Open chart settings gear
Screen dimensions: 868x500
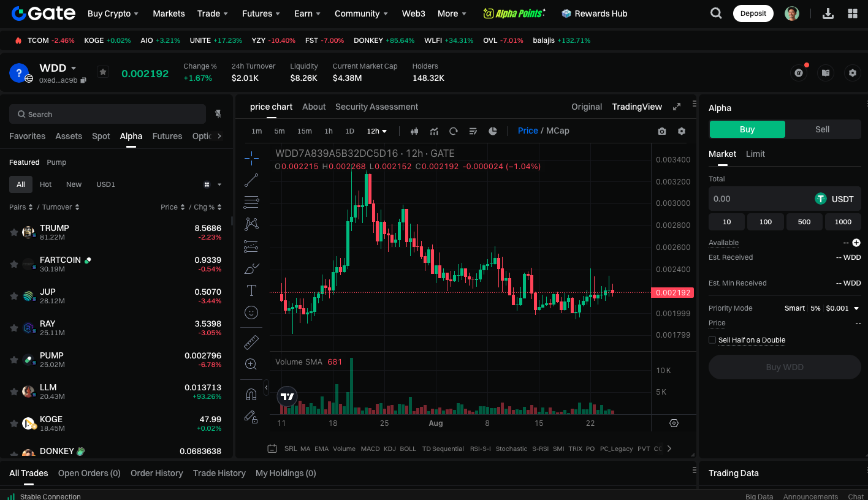coord(682,131)
